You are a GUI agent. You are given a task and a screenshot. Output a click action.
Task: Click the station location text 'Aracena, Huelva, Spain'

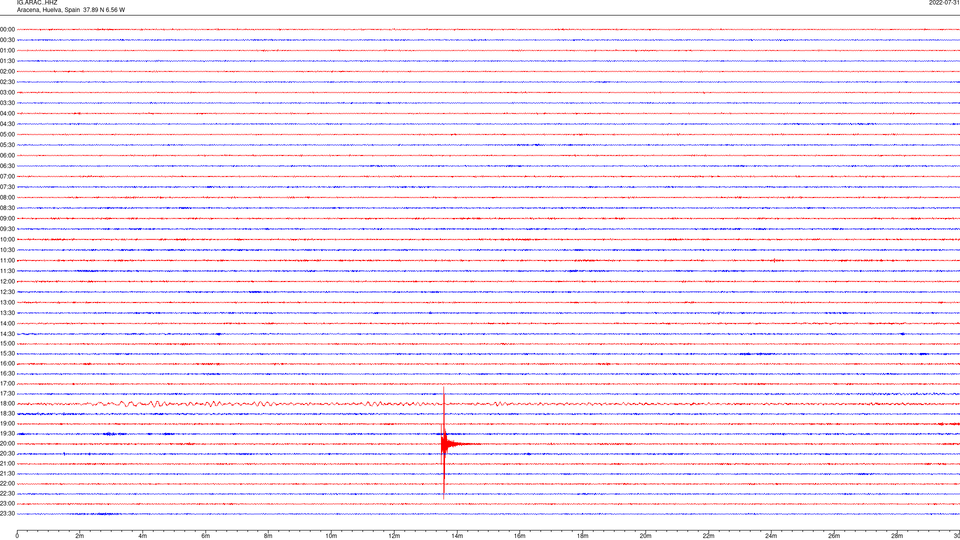point(48,10)
